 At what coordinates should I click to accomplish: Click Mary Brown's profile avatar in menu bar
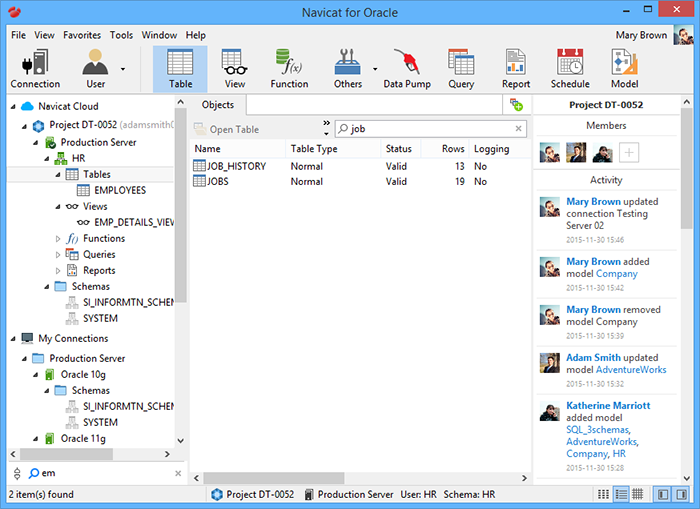coord(683,35)
